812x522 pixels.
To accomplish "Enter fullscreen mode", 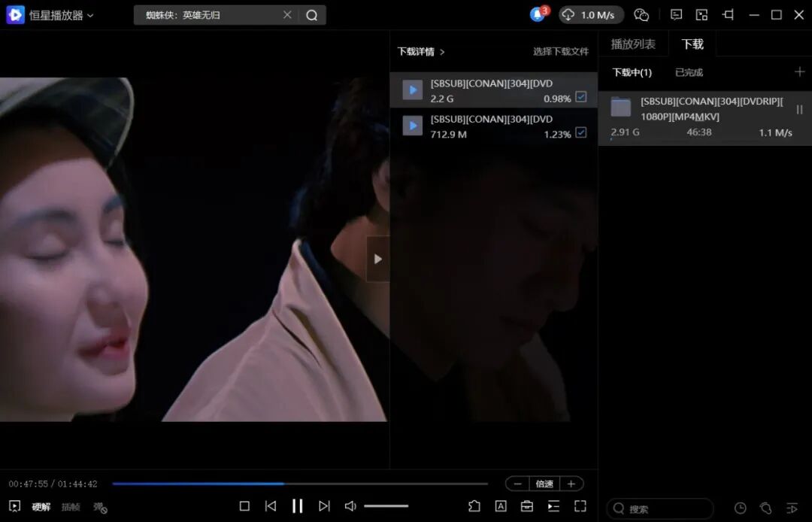I will 580,506.
